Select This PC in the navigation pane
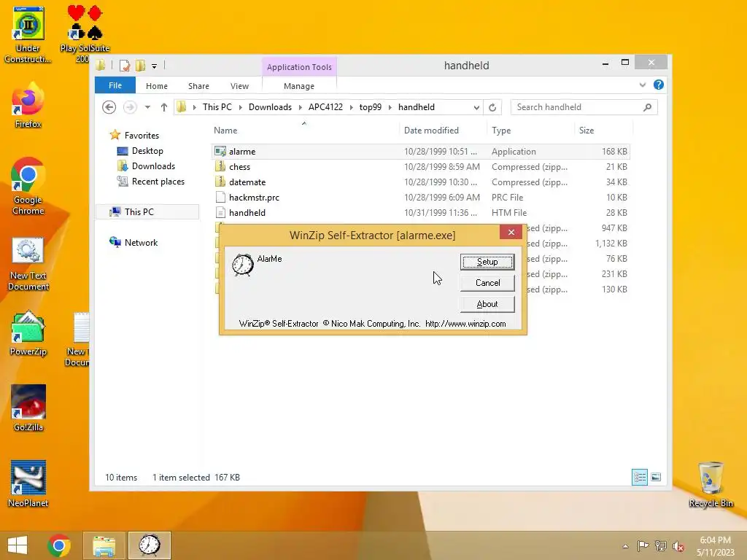Screen dimensions: 747x560 click(x=147, y=212)
